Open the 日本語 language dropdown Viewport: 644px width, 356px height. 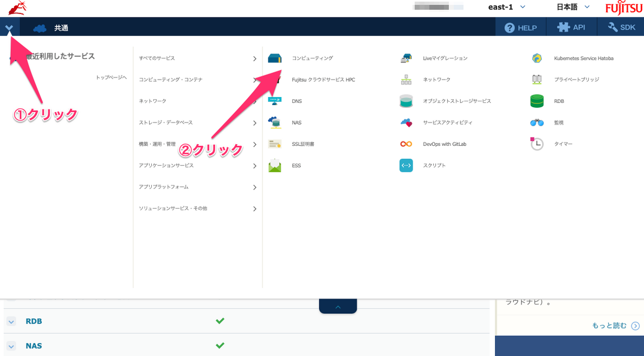pyautogui.click(x=573, y=7)
